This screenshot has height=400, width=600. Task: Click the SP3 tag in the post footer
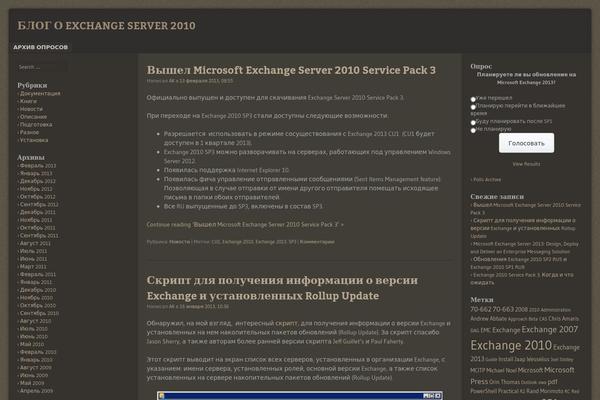coord(292,242)
